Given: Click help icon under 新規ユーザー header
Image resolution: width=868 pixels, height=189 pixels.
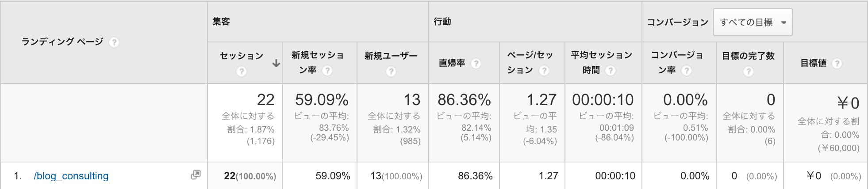Looking at the screenshot, I should [391, 71].
